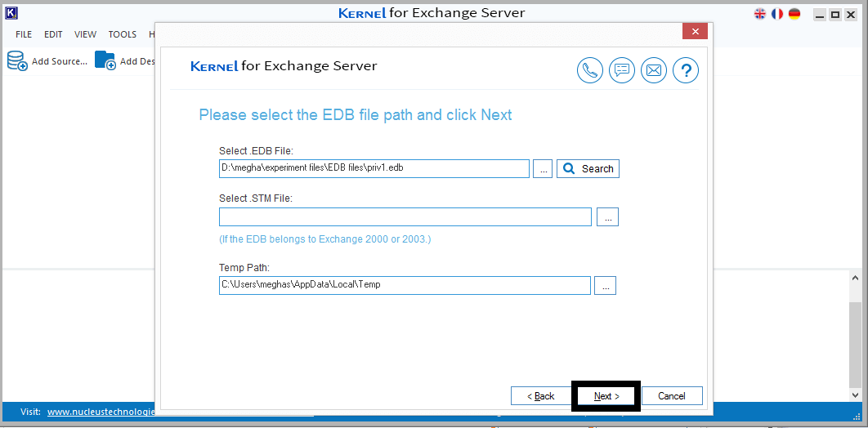The width and height of the screenshot is (868, 428).
Task: Click the Add Source database icon
Action: (16, 60)
